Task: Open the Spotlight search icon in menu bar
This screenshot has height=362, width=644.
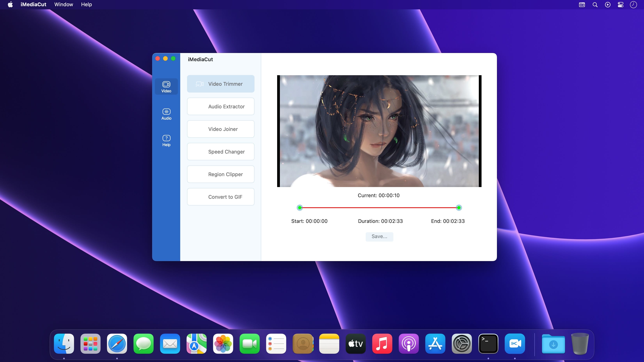Action: pos(595,5)
